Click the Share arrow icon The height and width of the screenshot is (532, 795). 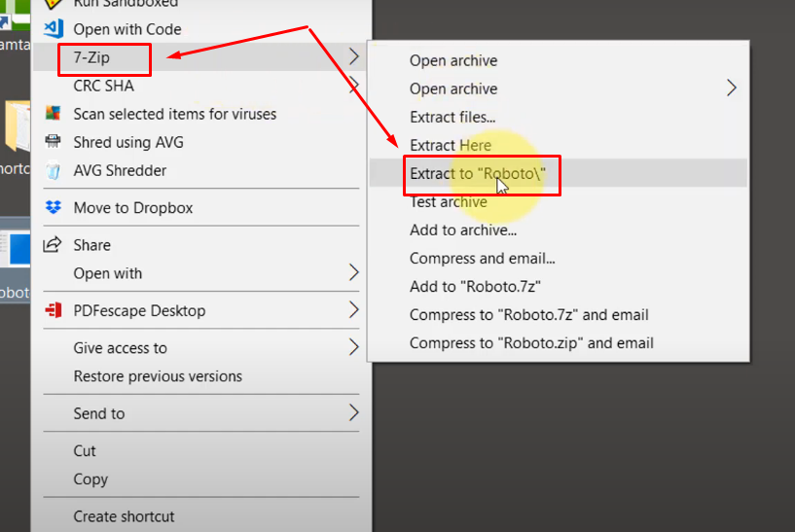click(53, 244)
